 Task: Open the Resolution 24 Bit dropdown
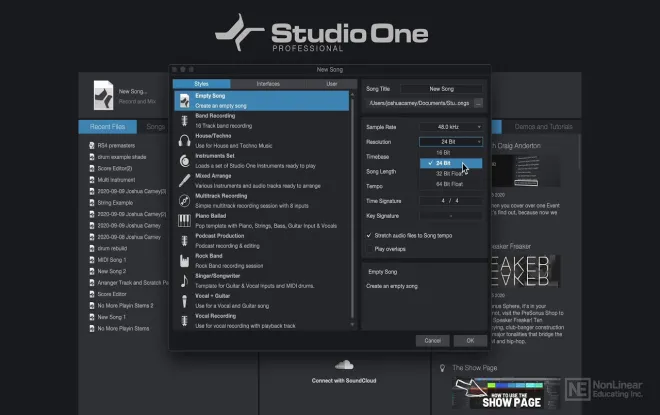[x=451, y=142]
